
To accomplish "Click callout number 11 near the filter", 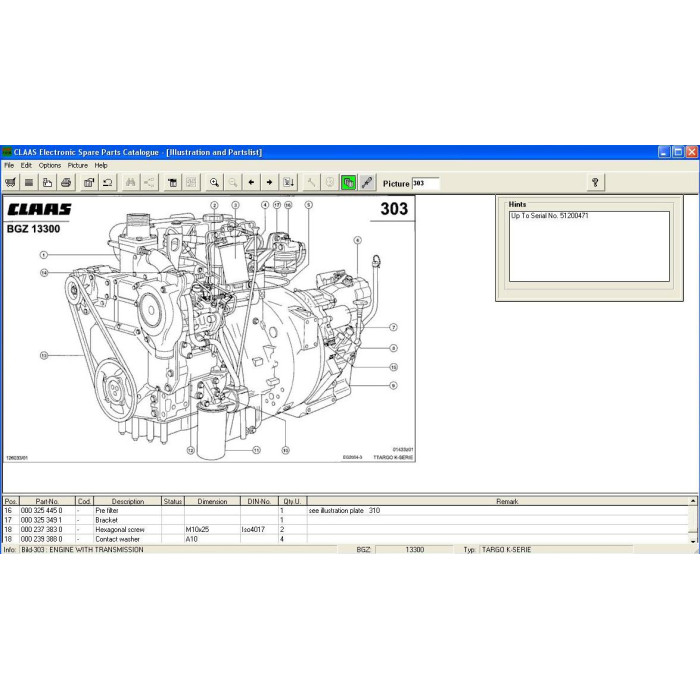I will [x=257, y=450].
